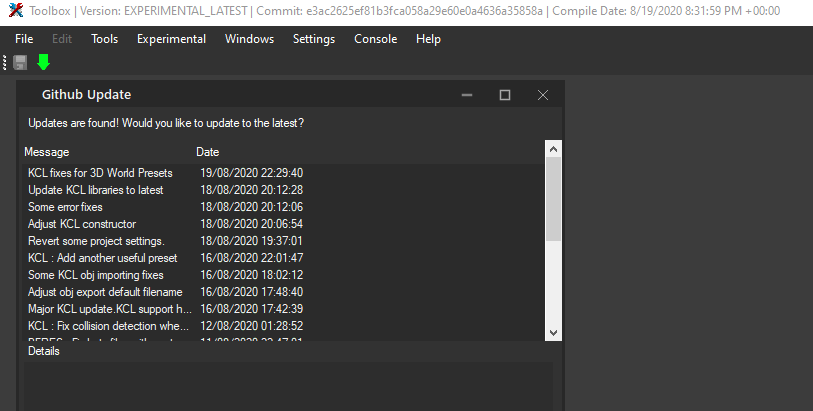
Task: Click the scrollbar down arrow in update list
Action: 553,333
